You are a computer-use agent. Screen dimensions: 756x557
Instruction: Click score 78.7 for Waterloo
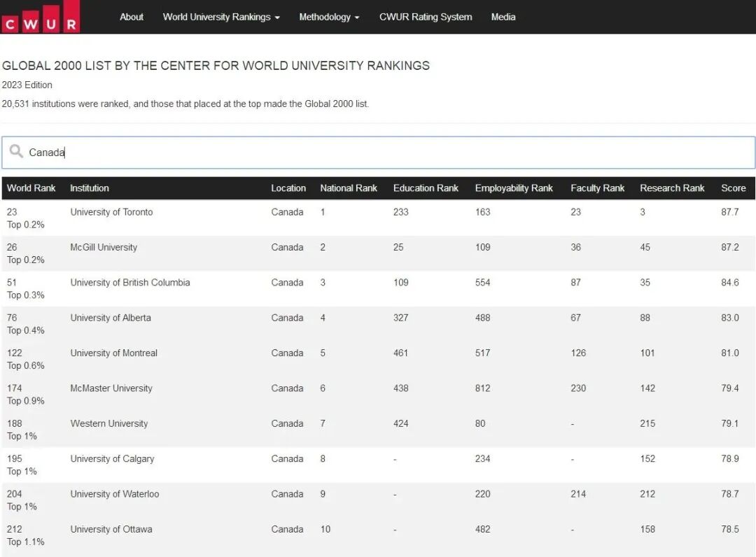click(x=730, y=493)
